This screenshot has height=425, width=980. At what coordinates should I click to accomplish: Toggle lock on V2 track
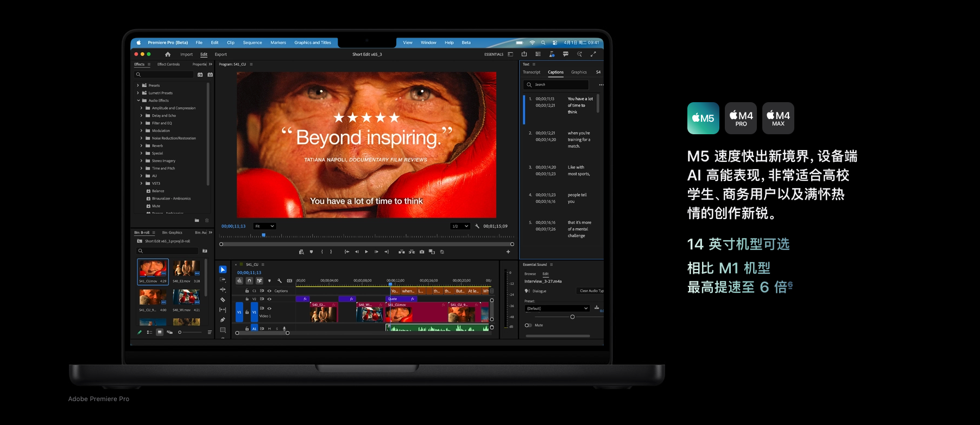[247, 299]
